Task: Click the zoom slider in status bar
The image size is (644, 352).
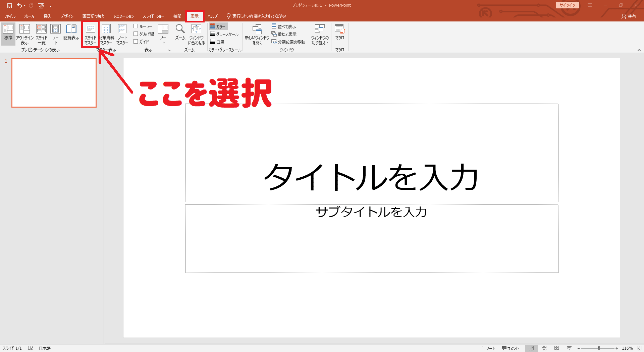Action: coord(599,348)
